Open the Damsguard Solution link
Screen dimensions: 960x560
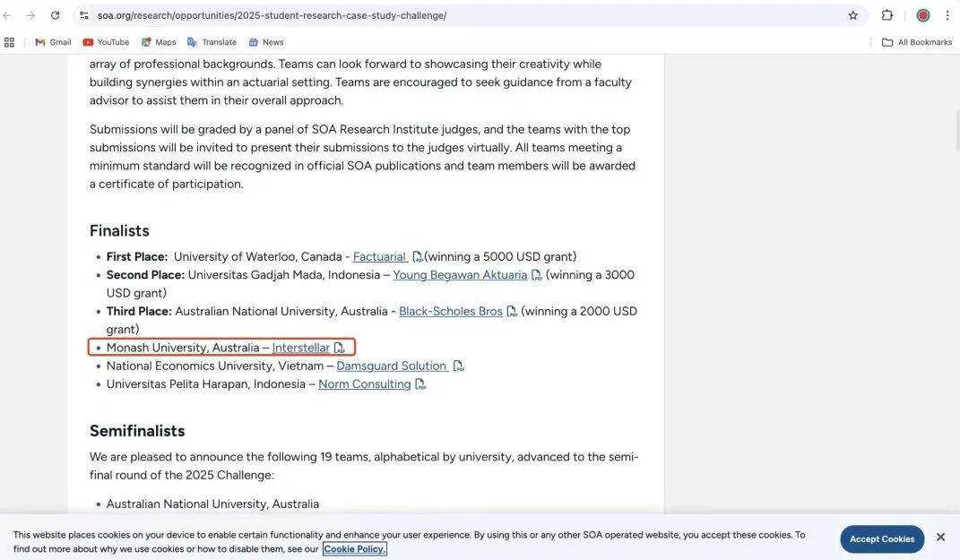(x=392, y=366)
